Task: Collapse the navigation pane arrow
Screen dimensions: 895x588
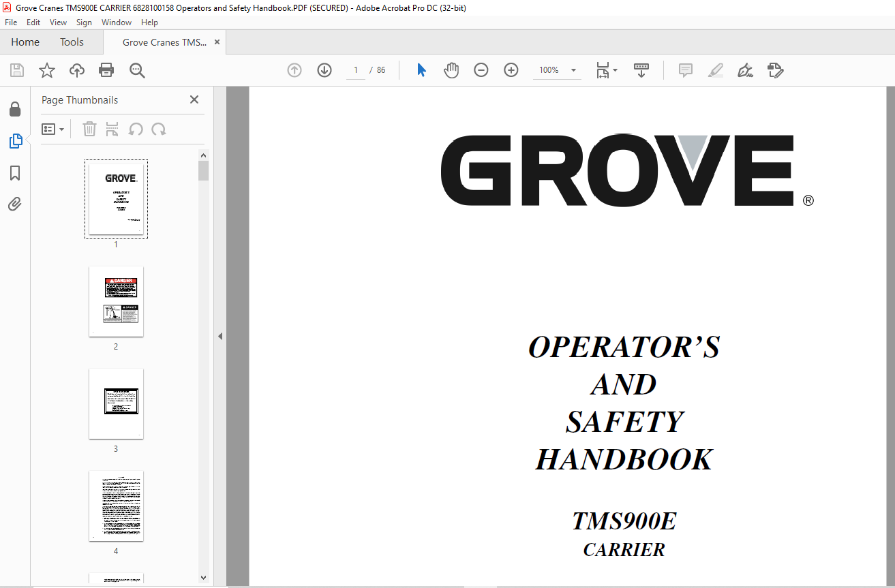Action: pyautogui.click(x=220, y=336)
